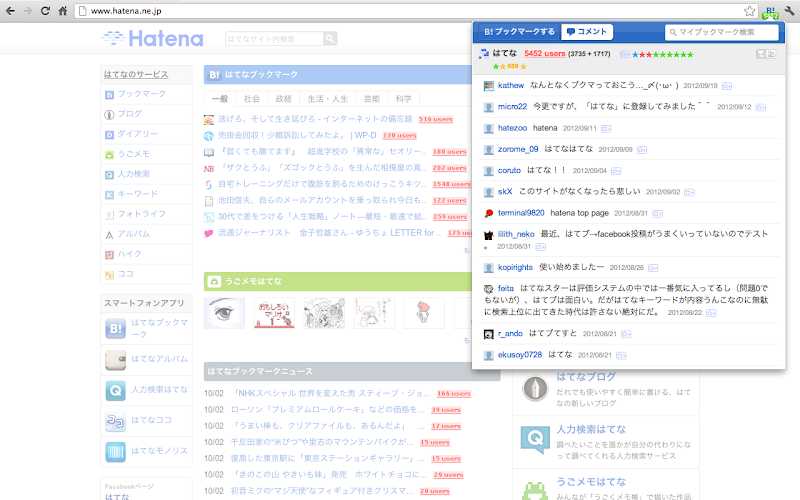Click the search magnifier next to Hatena search box
The width and height of the screenshot is (800, 500).
click(330, 39)
